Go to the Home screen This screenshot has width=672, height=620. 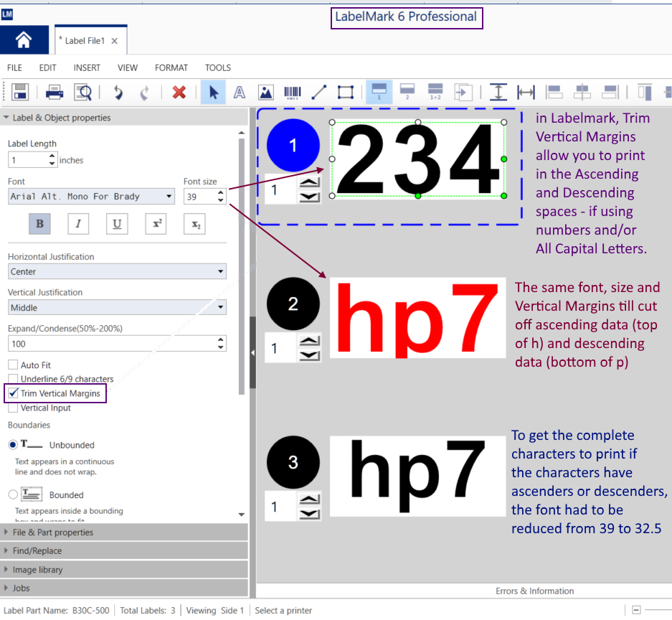click(x=24, y=40)
